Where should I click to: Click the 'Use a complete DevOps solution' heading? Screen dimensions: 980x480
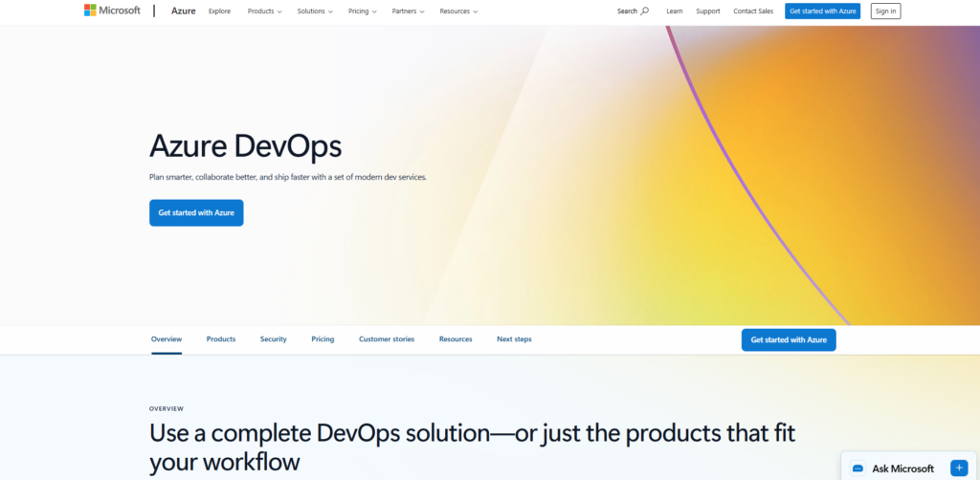[472, 447]
